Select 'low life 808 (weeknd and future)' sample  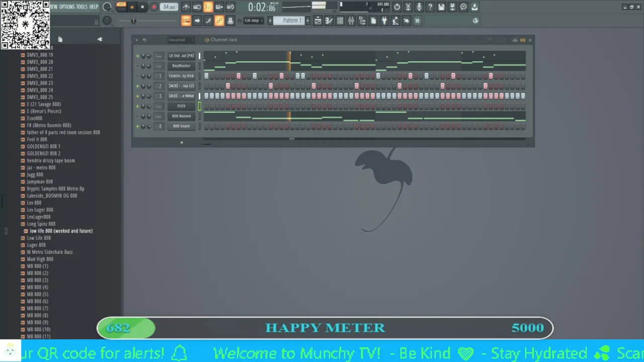61,231
